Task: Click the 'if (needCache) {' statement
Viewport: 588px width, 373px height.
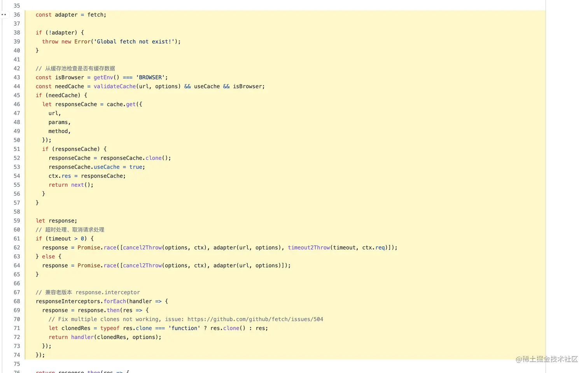Action: 61,95
